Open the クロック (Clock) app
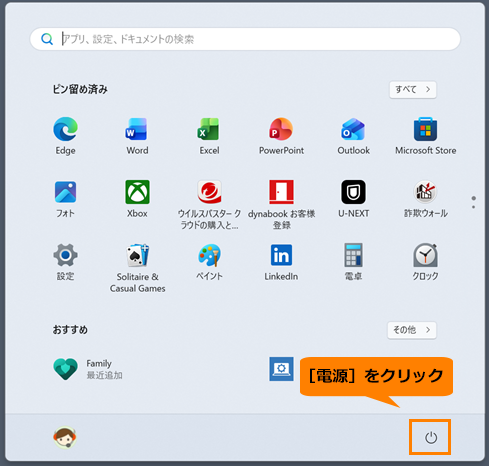Viewport: 489px width, 466px height. click(425, 262)
